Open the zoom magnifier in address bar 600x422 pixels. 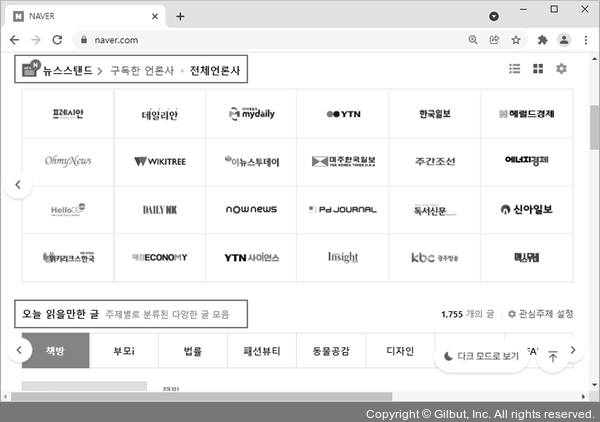point(473,40)
